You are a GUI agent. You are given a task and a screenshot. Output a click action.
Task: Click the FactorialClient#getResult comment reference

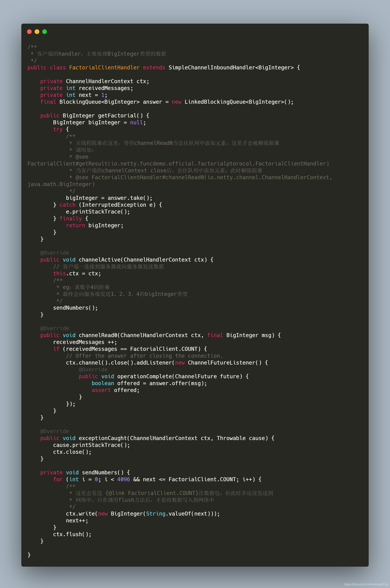(178, 164)
